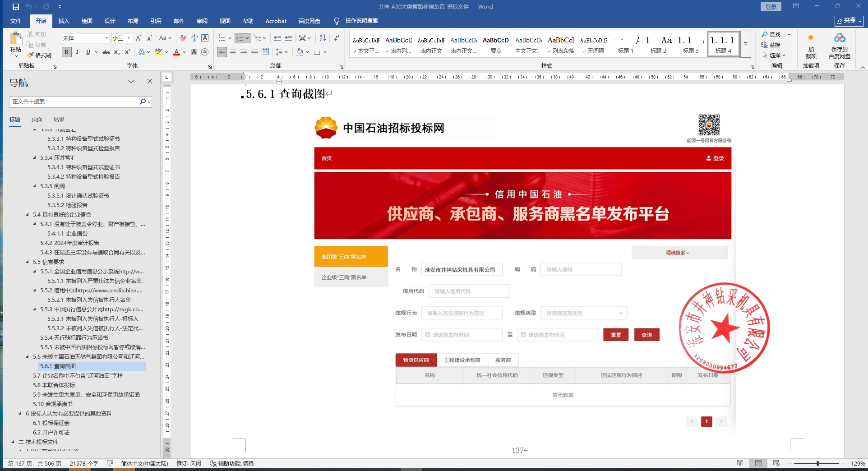Align the paragraph text to the right
868x471 pixels.
coord(244,52)
